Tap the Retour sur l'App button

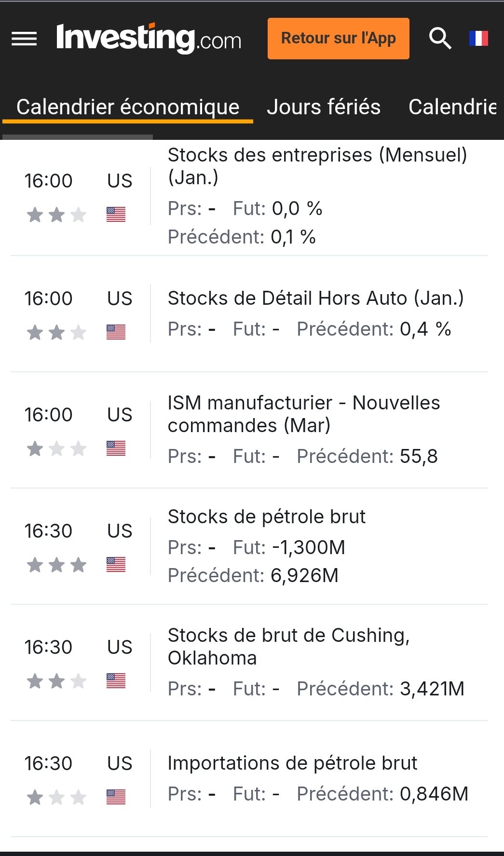pyautogui.click(x=338, y=39)
